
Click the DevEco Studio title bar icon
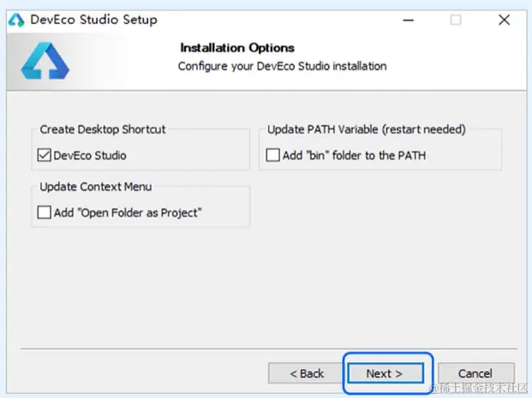(16, 20)
